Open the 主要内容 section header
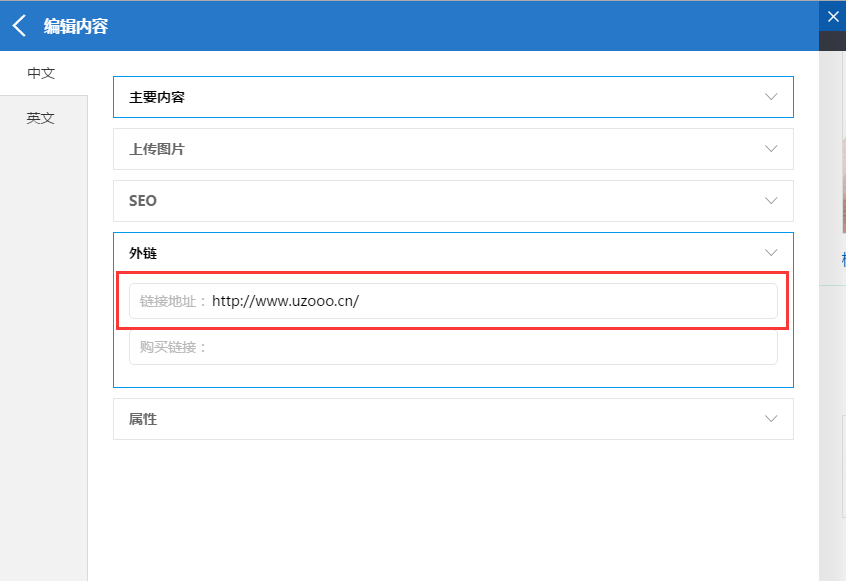The width and height of the screenshot is (846, 581). coord(453,97)
